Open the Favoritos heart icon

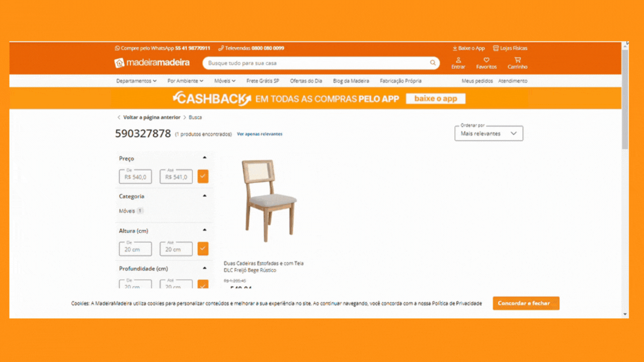click(487, 60)
